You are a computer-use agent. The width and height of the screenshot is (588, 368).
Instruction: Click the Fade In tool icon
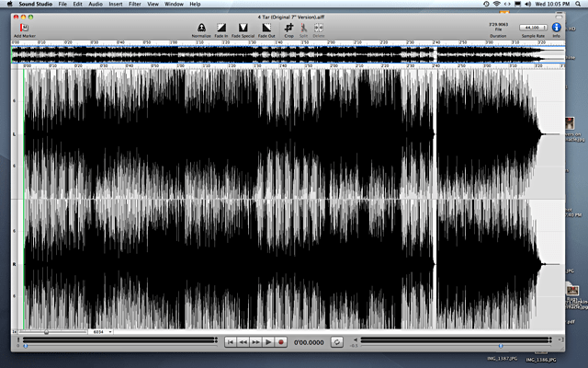221,28
